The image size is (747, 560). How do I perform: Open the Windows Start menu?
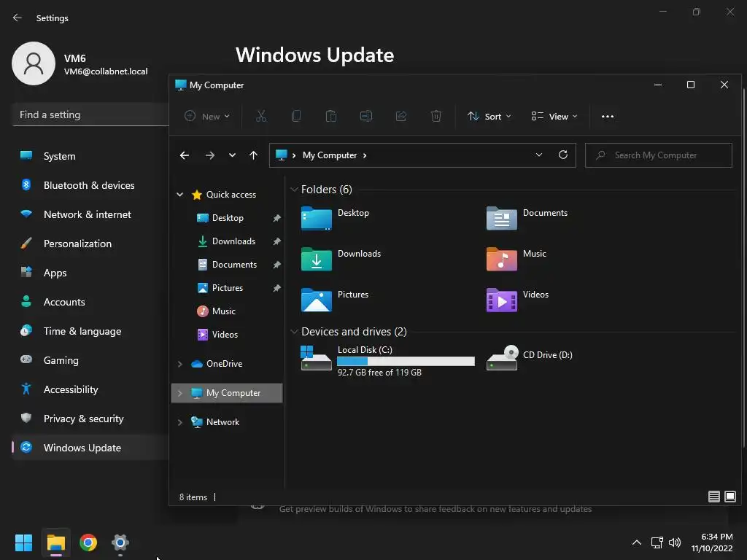[x=23, y=542]
